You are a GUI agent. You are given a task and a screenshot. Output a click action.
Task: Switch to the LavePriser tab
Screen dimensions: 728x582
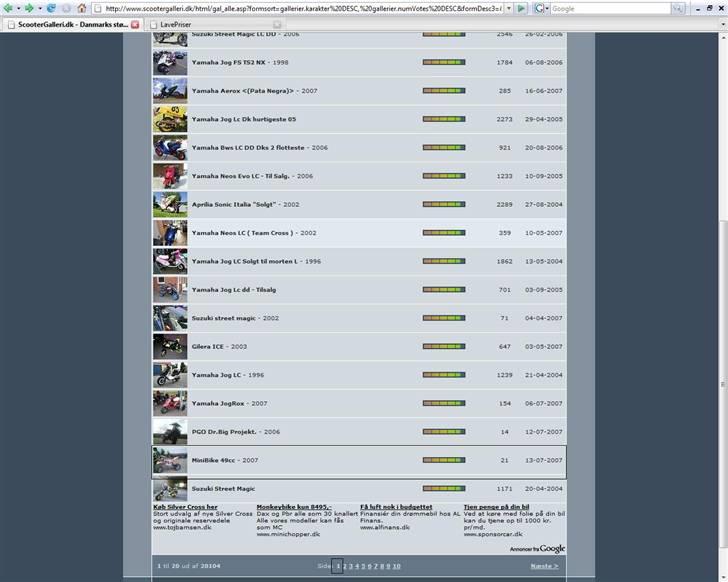click(x=216, y=24)
